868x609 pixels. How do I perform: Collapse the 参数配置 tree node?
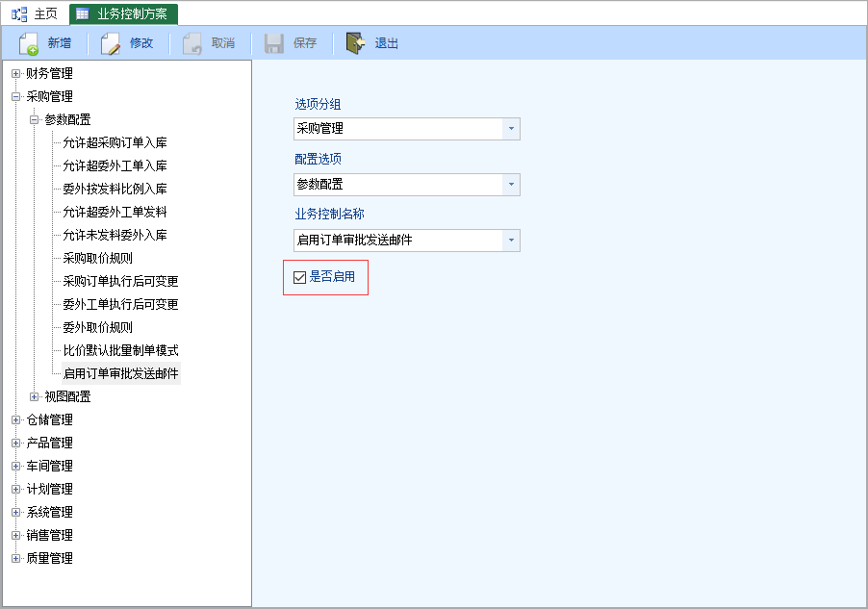(x=35, y=119)
